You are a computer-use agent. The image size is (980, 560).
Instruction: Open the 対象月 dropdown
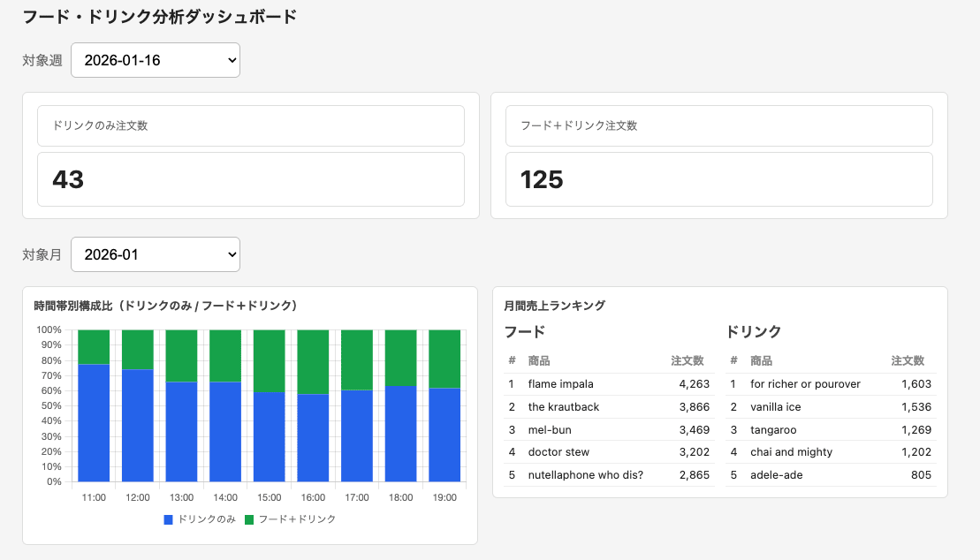tap(155, 254)
